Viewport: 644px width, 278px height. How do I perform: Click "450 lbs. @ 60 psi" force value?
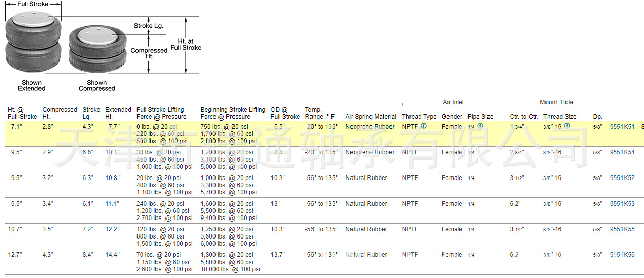[160, 160]
